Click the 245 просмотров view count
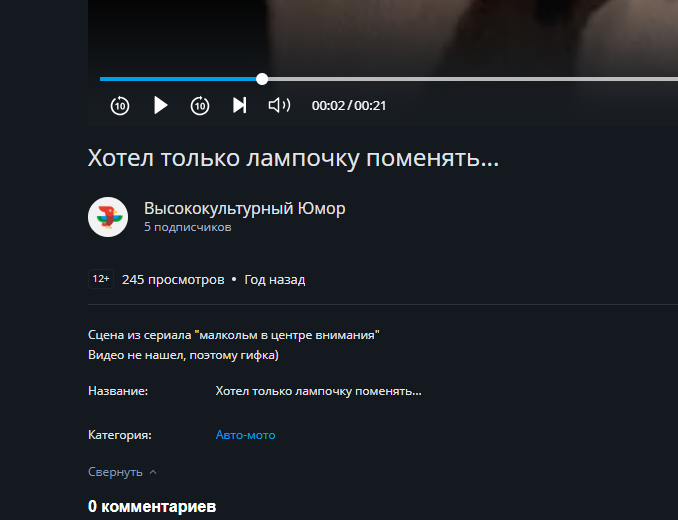The width and height of the screenshot is (678, 520). [x=173, y=280]
